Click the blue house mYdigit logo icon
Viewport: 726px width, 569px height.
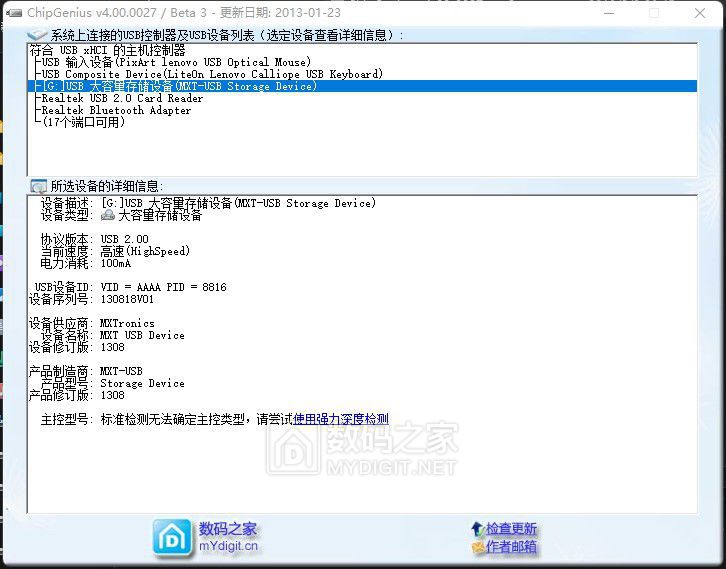(x=172, y=538)
